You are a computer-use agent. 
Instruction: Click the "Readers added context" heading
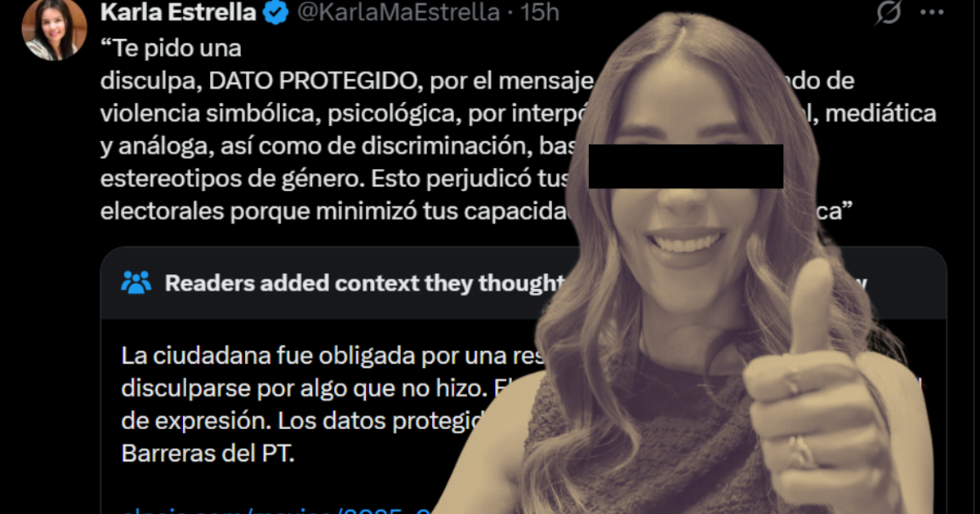[364, 283]
